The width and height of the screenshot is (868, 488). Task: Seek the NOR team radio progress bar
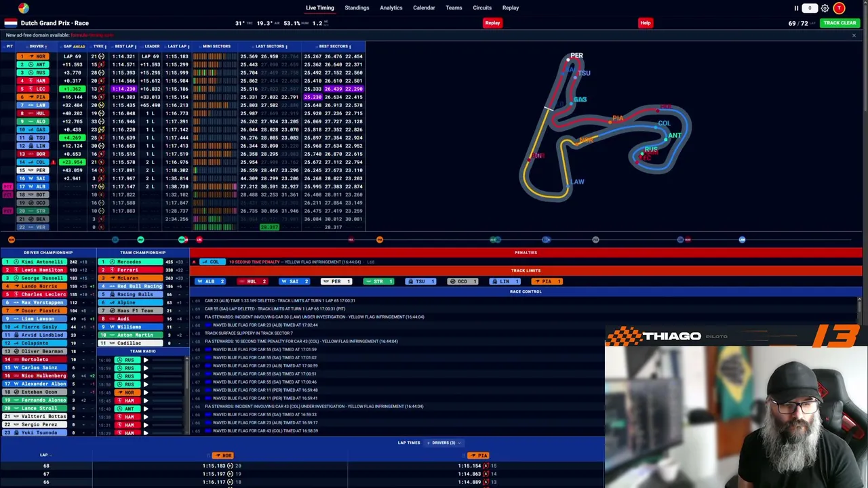point(167,392)
